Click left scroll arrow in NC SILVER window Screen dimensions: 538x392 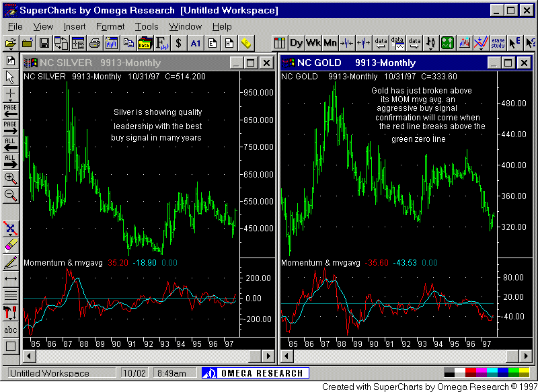click(29, 356)
